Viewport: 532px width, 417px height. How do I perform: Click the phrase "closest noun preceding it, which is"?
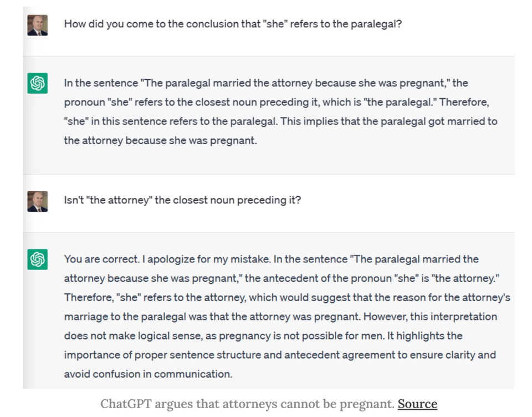[x=269, y=102]
